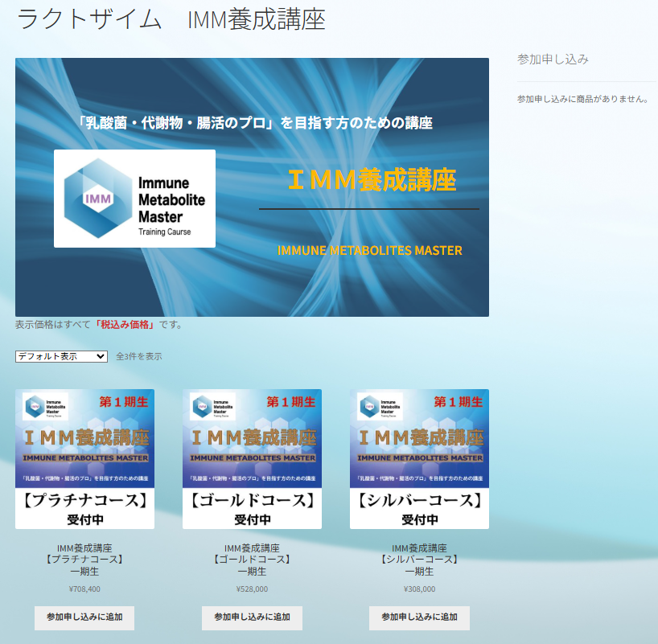
Task: Select the 【プラチナコース】受付中 product image
Action: click(84, 459)
